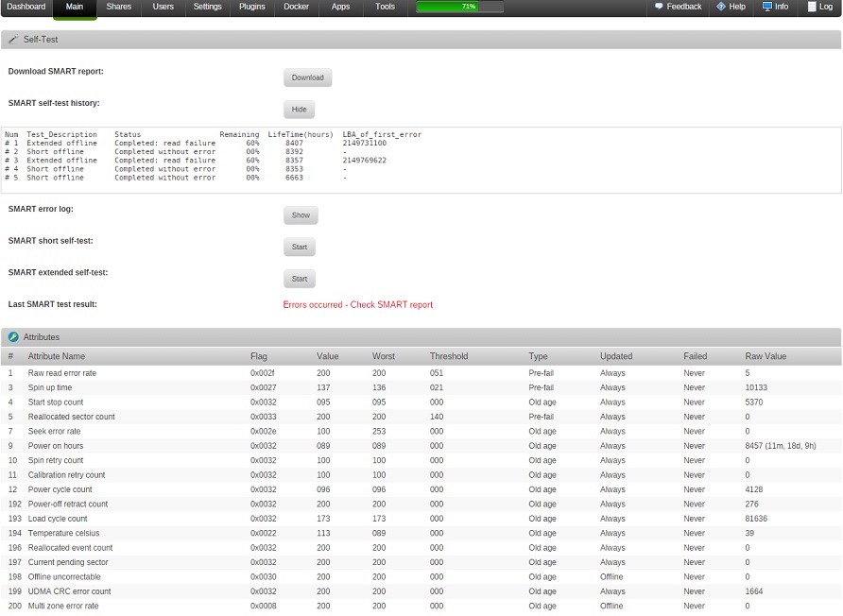Image resolution: width=843 pixels, height=616 pixels.
Task: Select the 'Spin up time' attribute
Action: pos(50,387)
